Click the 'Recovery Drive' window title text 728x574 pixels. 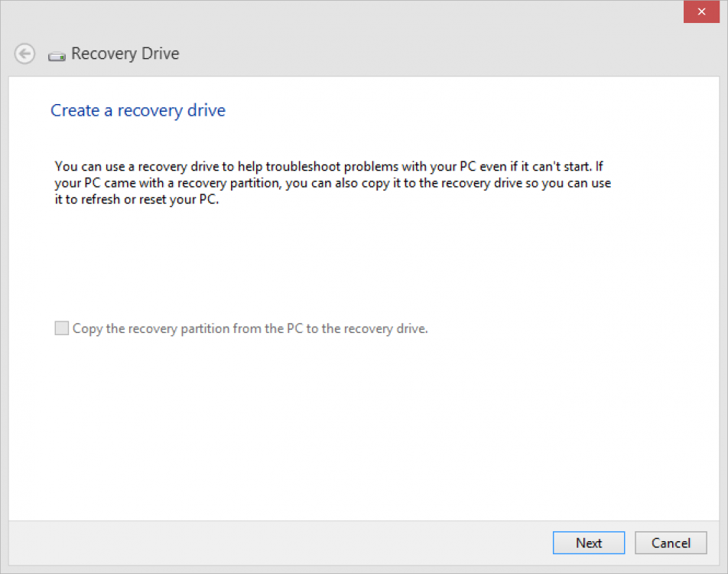[x=125, y=54]
